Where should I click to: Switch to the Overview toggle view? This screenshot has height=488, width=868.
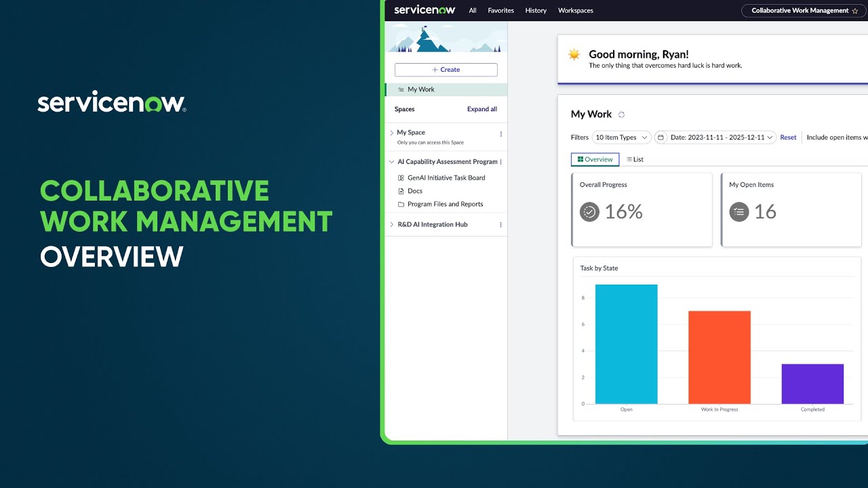click(x=595, y=159)
